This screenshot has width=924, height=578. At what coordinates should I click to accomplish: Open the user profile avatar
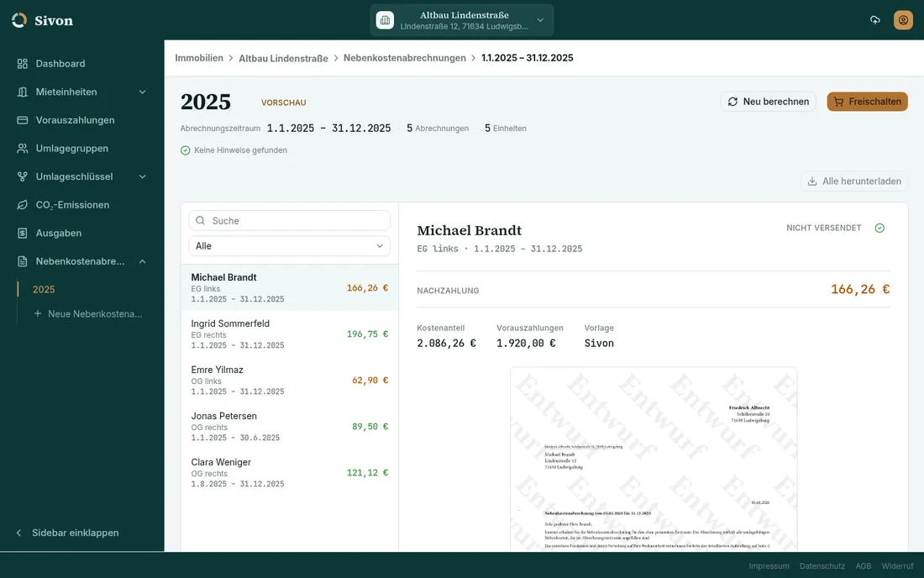click(903, 20)
